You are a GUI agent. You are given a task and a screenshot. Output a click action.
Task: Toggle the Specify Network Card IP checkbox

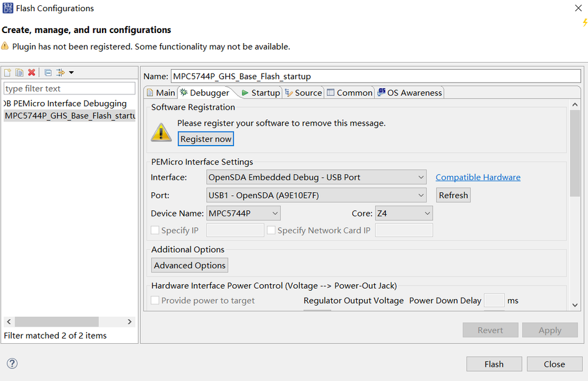coord(272,231)
